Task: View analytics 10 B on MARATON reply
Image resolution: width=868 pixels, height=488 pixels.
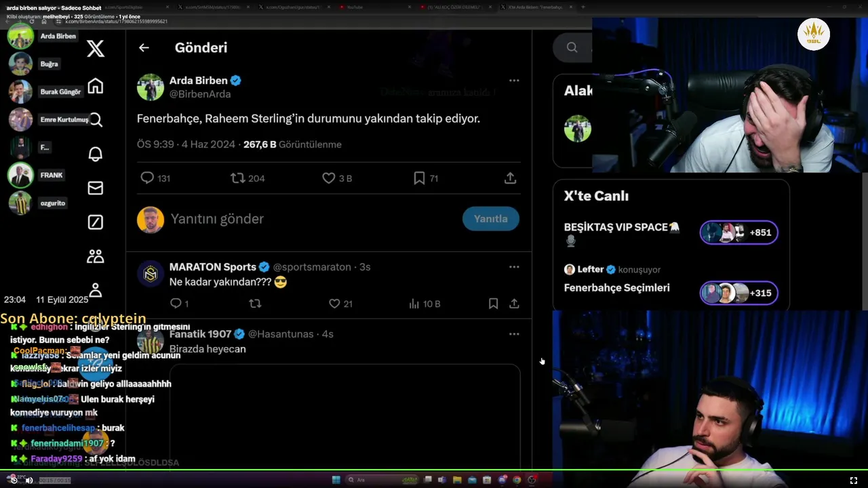Action: tap(425, 304)
